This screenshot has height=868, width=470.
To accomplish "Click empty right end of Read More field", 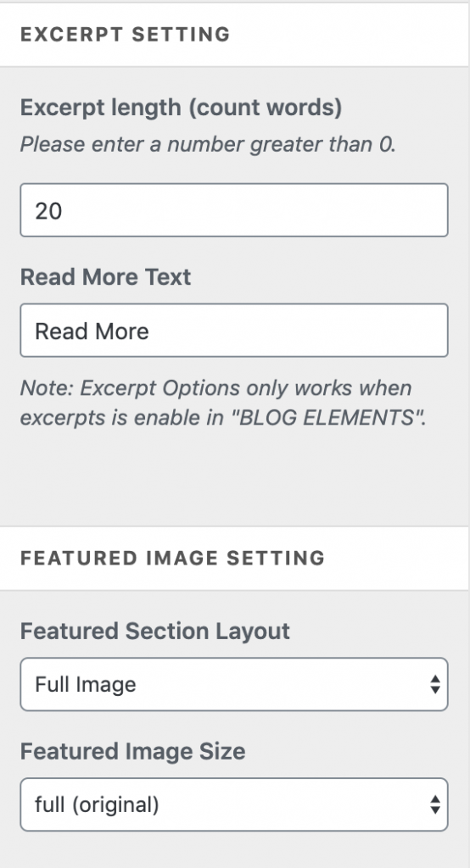I will click(388, 331).
